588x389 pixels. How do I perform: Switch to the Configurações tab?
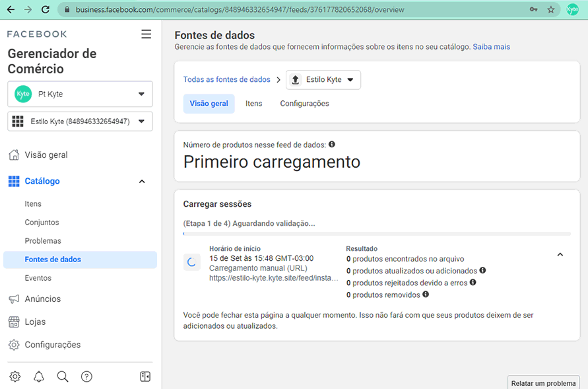pos(304,104)
